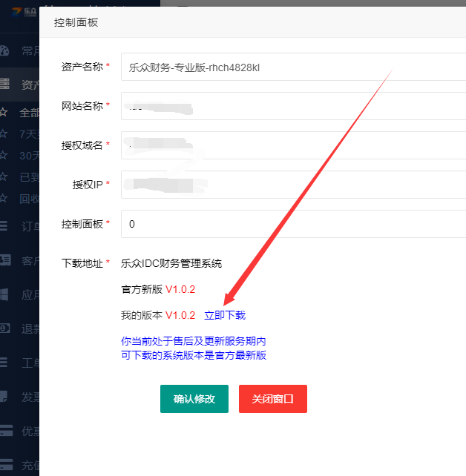Screen dimensions: 466x476
Task: Click the 授权IP input field
Action: [x=293, y=185]
